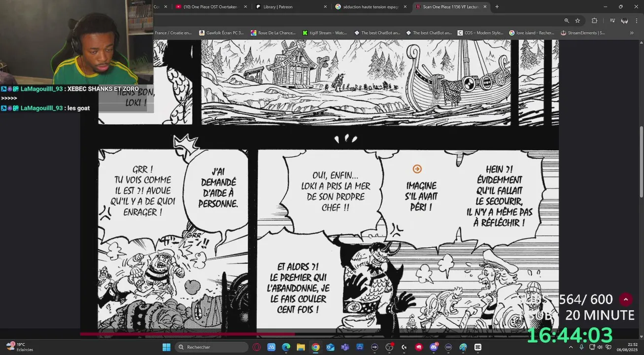The image size is (644, 355).
Task: Open first The best ChatBot bookmark
Action: [377, 33]
